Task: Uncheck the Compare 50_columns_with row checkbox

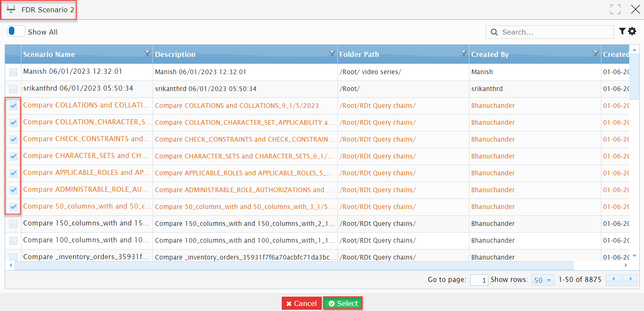Action: 13,207
